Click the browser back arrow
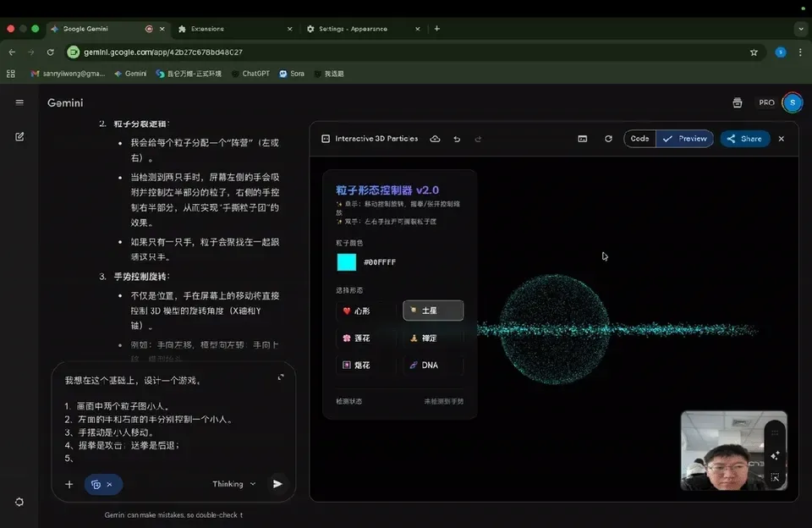The image size is (812, 528). (x=12, y=52)
